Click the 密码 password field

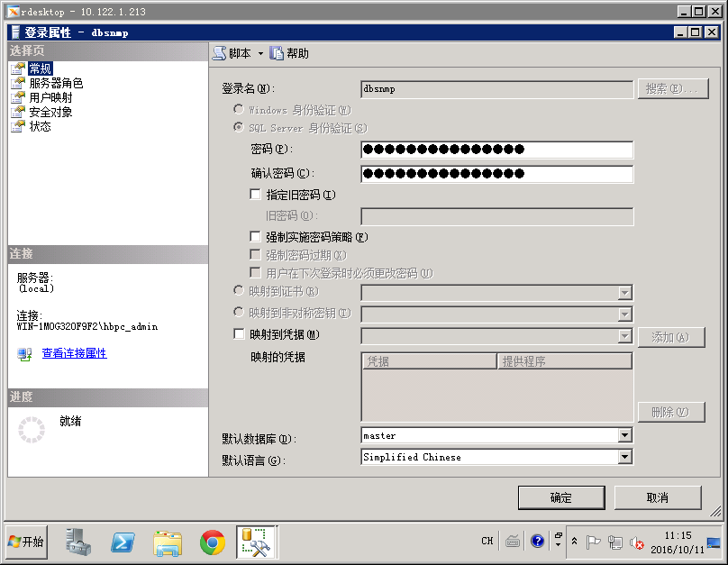(x=496, y=150)
